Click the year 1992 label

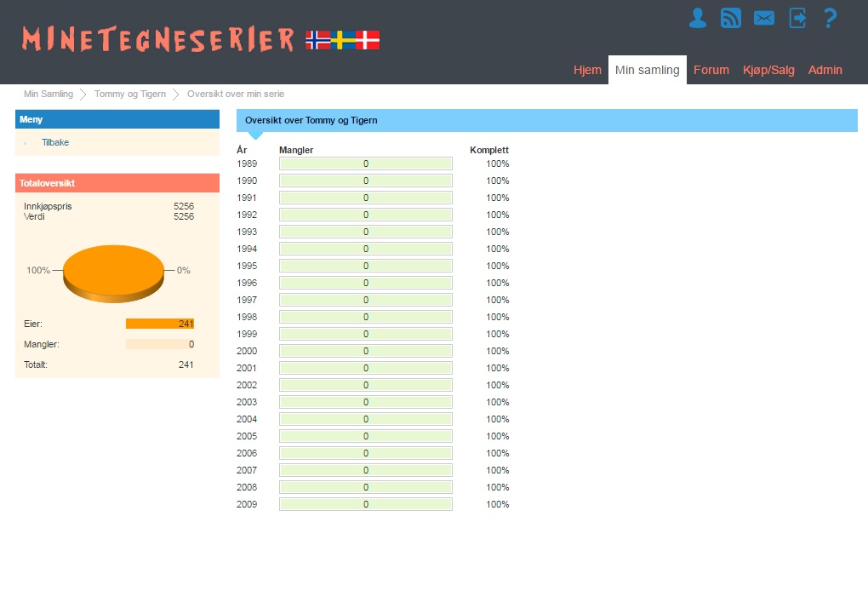tap(247, 215)
